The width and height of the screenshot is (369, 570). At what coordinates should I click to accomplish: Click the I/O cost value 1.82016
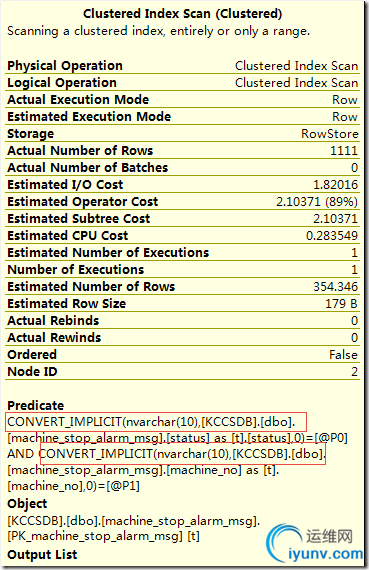pos(336,184)
